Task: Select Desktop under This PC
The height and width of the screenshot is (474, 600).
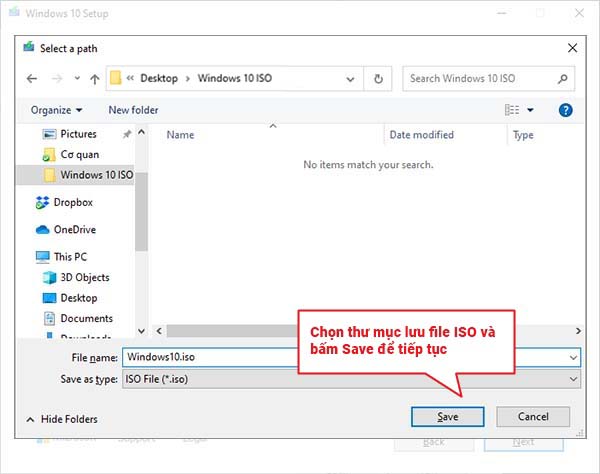Action: point(79,298)
